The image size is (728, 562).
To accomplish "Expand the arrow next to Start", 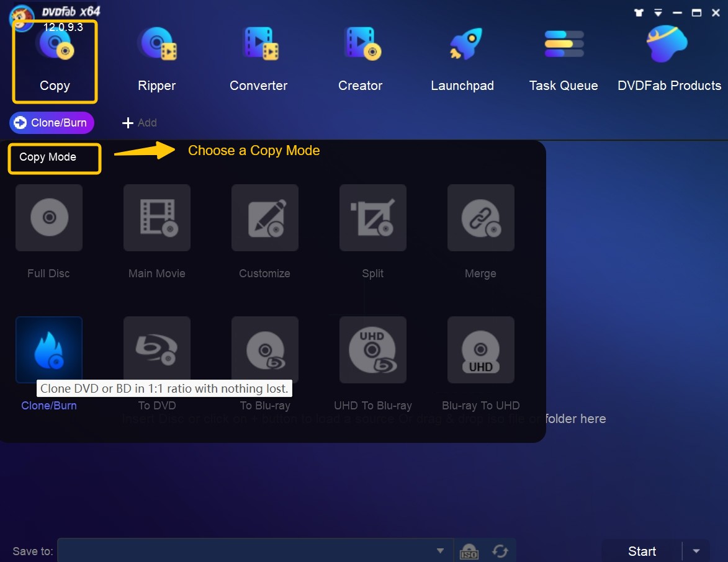I will [696, 551].
